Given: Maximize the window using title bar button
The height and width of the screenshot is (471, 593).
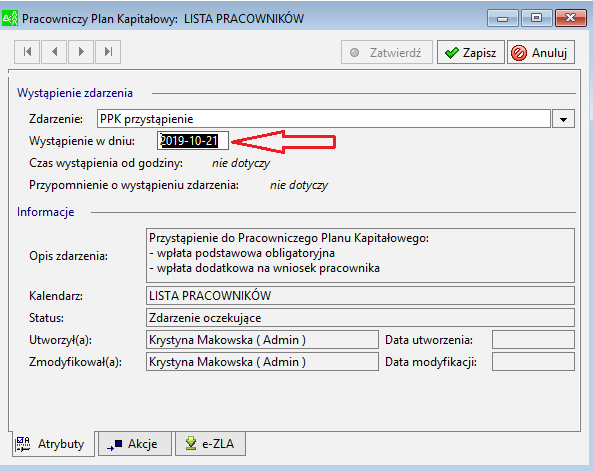Looking at the screenshot, I should tap(536, 18).
